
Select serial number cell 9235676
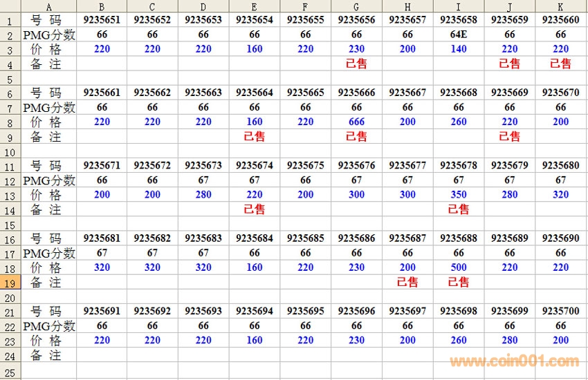[x=356, y=166]
